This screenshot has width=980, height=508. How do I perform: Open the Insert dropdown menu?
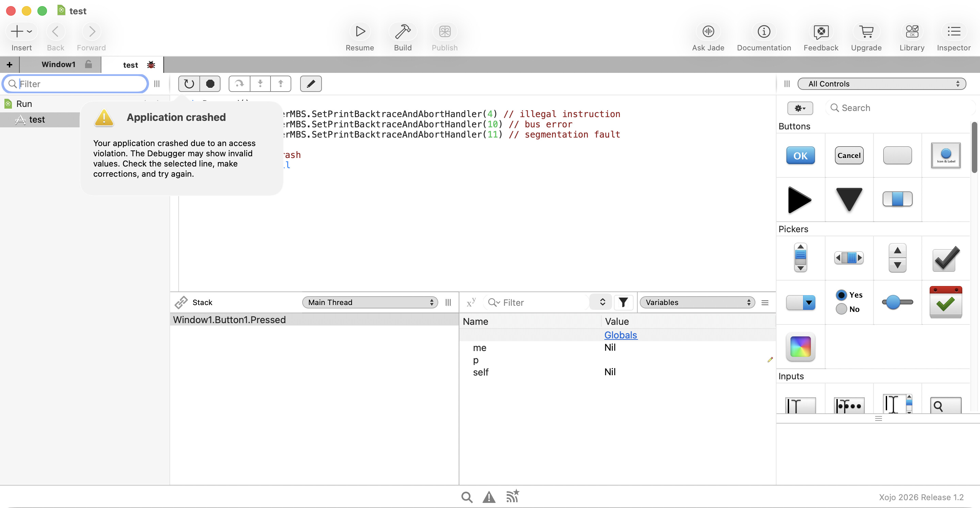[x=21, y=31]
